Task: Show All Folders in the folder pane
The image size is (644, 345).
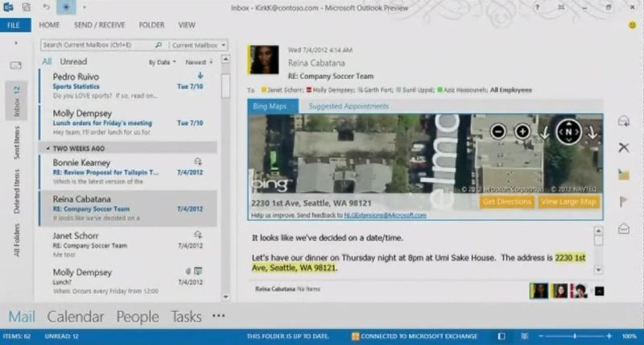Action: point(16,240)
